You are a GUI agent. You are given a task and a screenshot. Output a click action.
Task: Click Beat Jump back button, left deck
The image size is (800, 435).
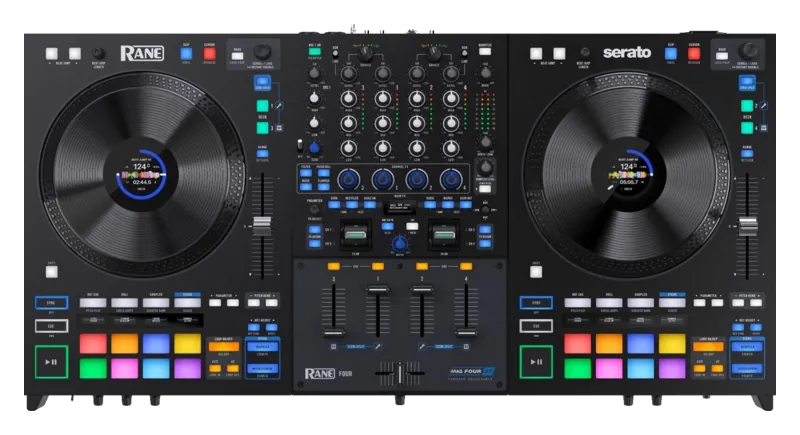click(52, 54)
